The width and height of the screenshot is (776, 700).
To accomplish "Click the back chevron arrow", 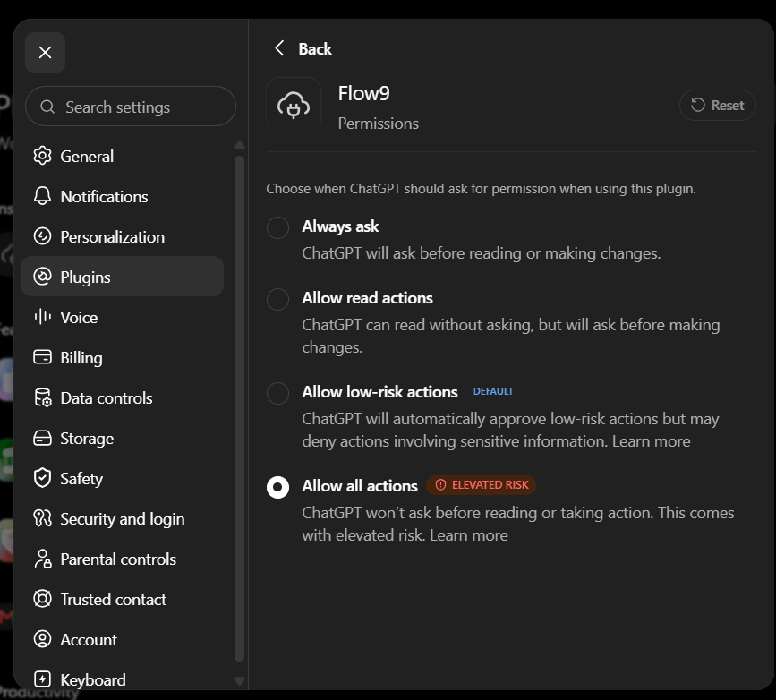I will [279, 48].
